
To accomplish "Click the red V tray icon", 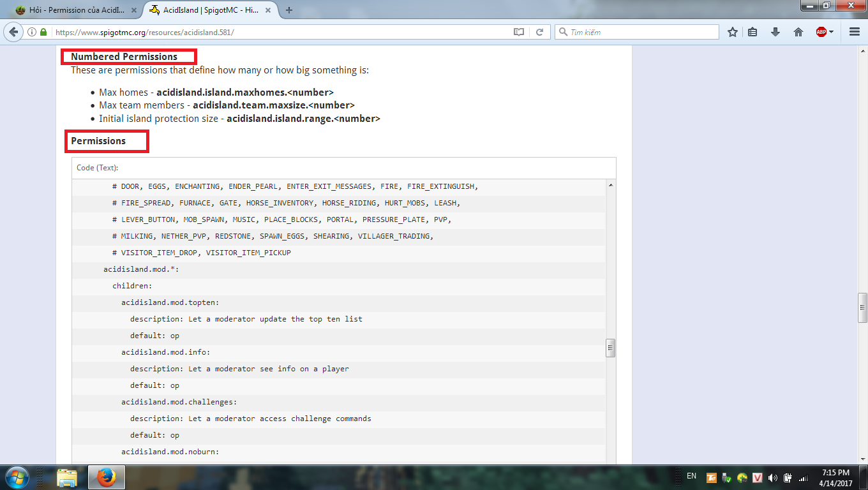I will point(758,477).
